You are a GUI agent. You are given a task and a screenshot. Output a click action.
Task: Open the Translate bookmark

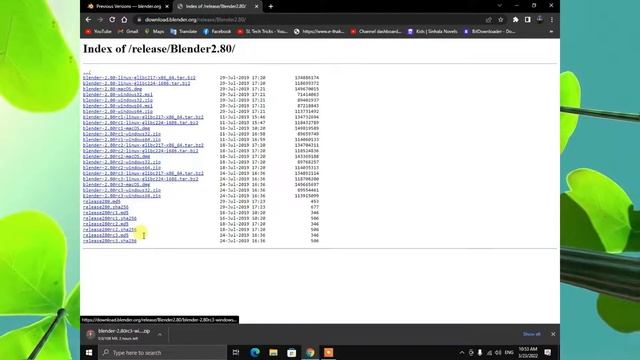tap(184, 31)
